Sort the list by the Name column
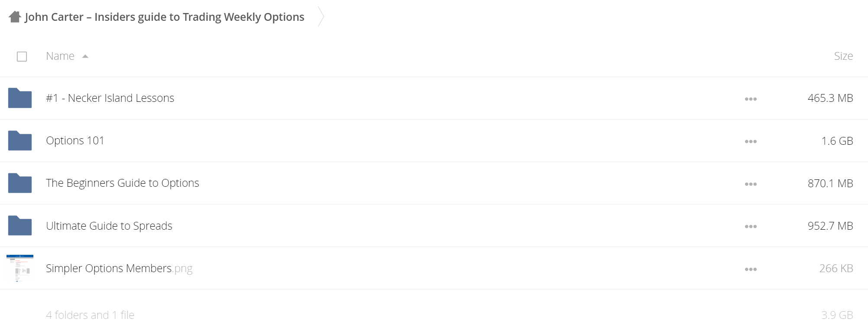 (x=60, y=56)
